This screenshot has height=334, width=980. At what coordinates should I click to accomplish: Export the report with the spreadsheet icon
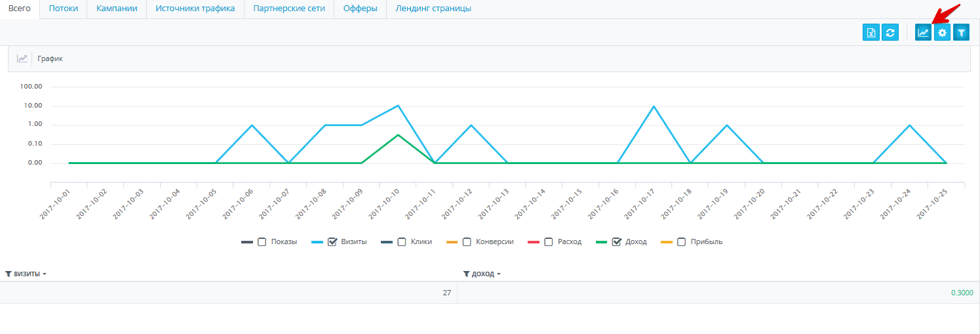coord(871,32)
